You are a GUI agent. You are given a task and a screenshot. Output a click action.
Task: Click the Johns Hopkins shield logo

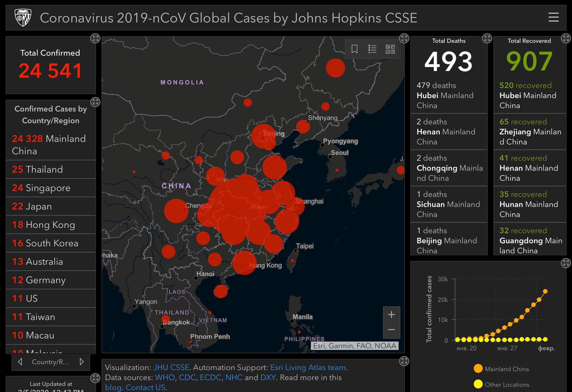[23, 18]
